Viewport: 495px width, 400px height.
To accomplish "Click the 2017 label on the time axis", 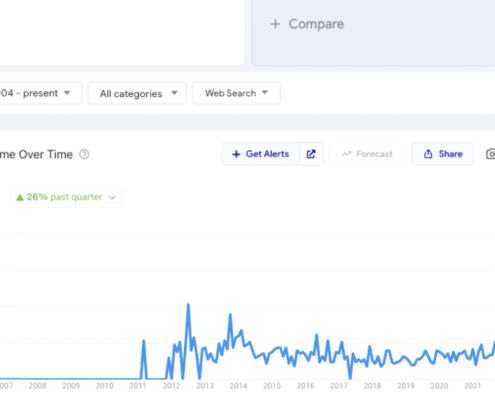I will tap(339, 386).
